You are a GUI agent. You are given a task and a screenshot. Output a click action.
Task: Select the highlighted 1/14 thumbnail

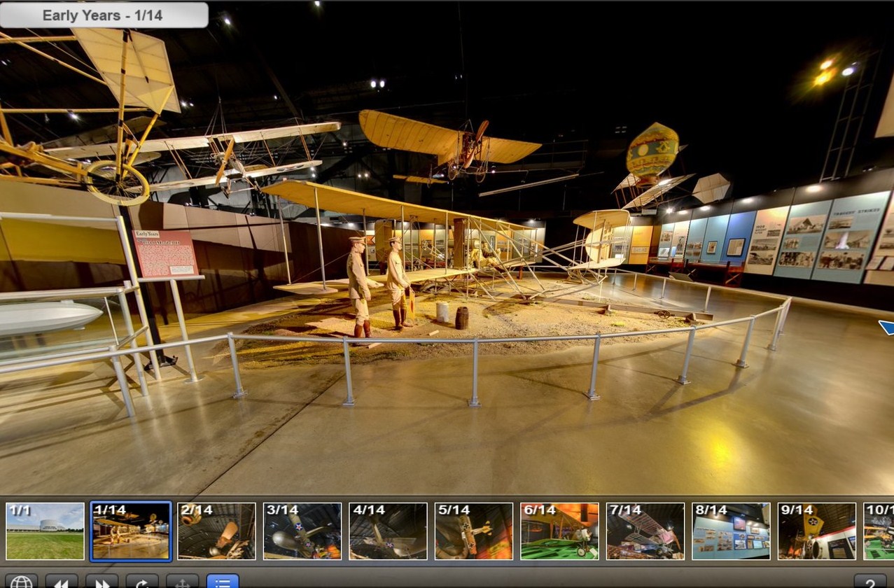131,531
